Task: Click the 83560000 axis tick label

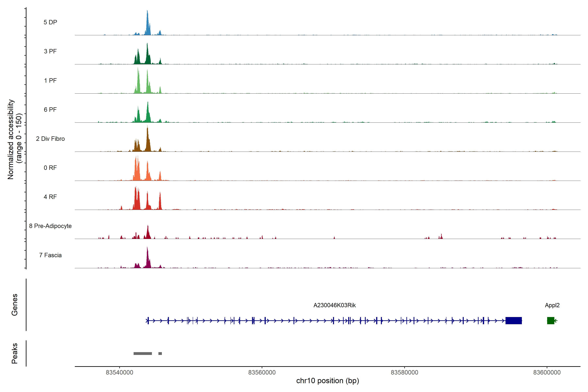Action: (262, 372)
